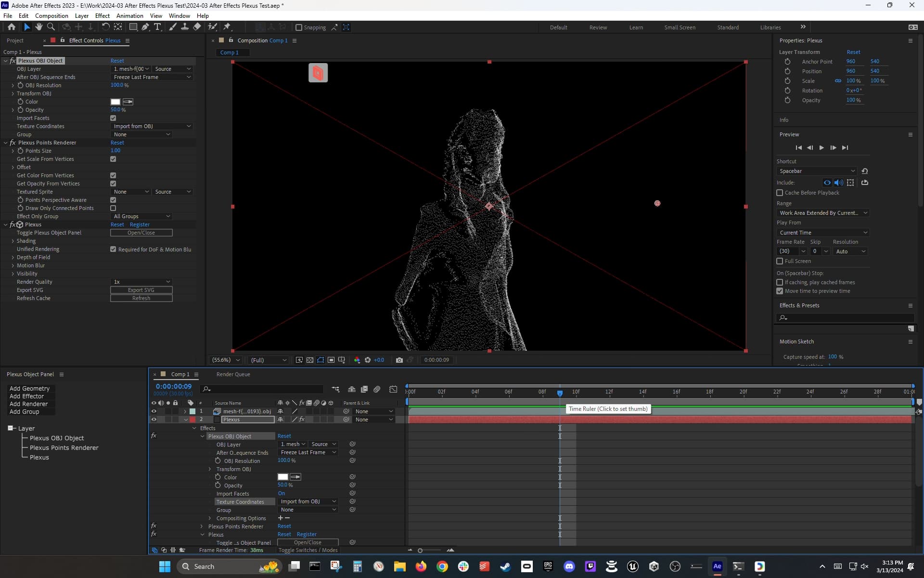Hide the Plexus layer using eye toggle
Viewport: 924px width, 578px height.
click(x=154, y=420)
